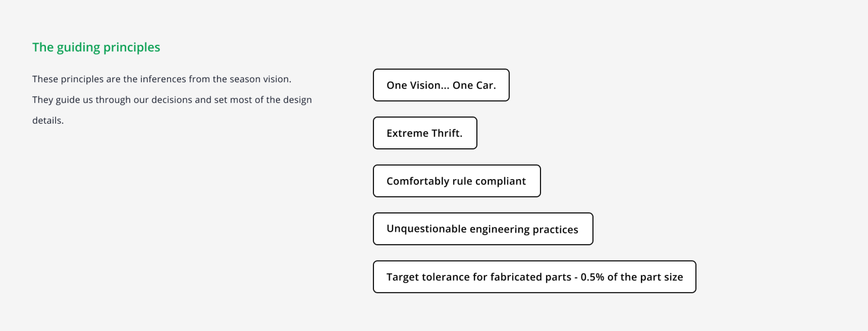Select the "One Vision... One Car." box
This screenshot has height=331, width=868.
(441, 85)
